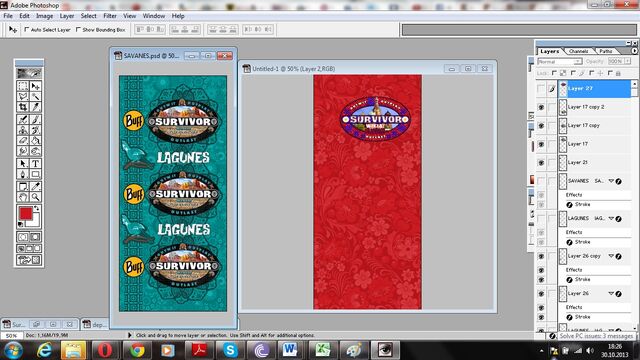Switch to the Channels tab
640x360 pixels.
[578, 51]
